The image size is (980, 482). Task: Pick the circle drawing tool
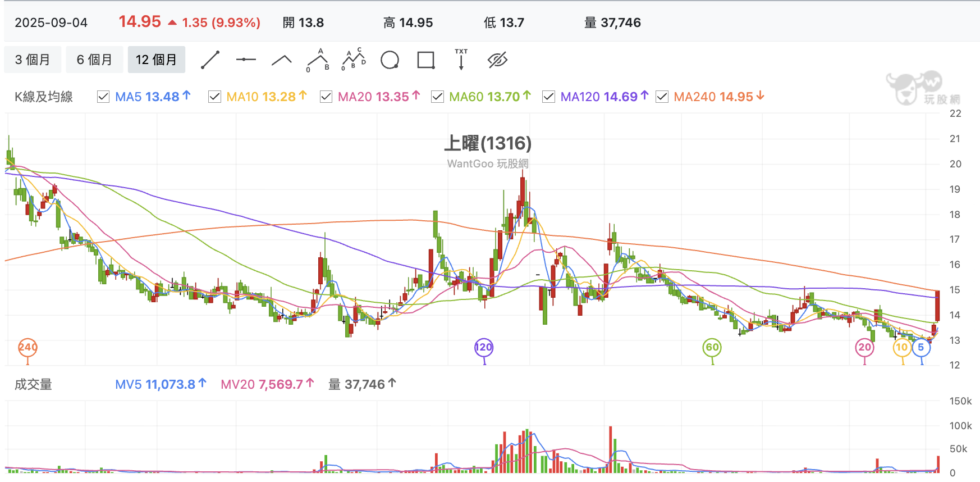click(x=390, y=60)
